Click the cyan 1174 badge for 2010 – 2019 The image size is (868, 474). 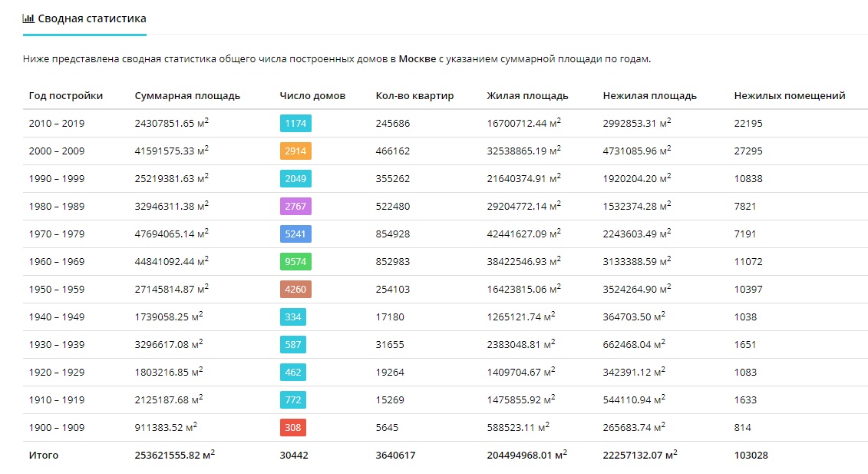click(x=295, y=123)
